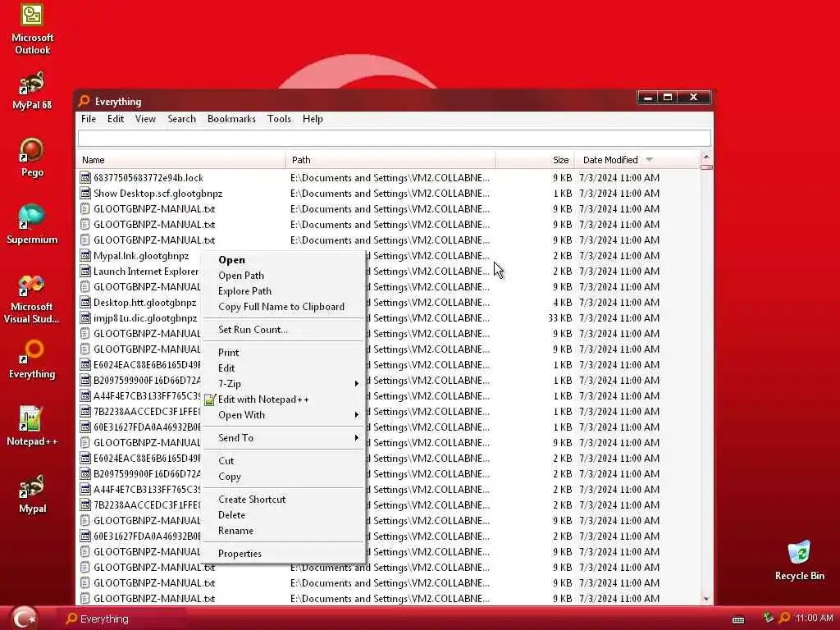Sort by the Size column header
840x630 pixels.
(x=535, y=160)
